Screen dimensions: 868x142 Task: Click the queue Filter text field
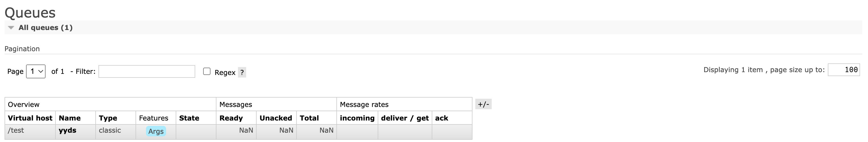point(147,72)
